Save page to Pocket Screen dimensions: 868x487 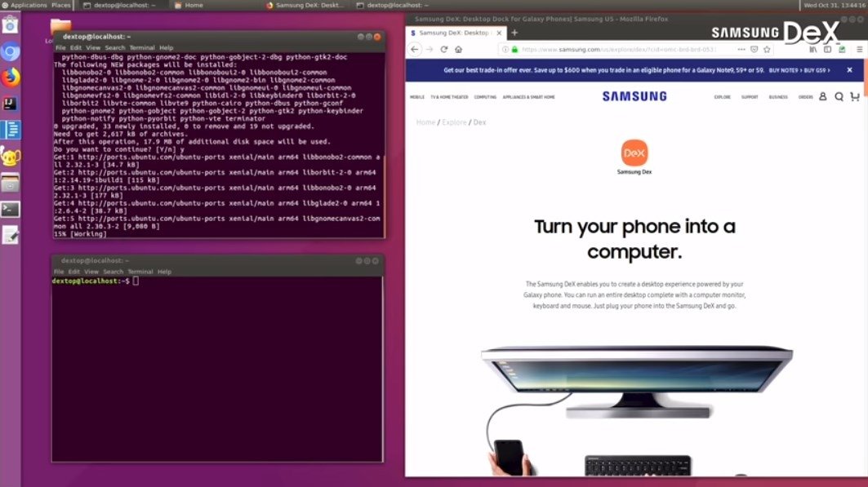754,49
